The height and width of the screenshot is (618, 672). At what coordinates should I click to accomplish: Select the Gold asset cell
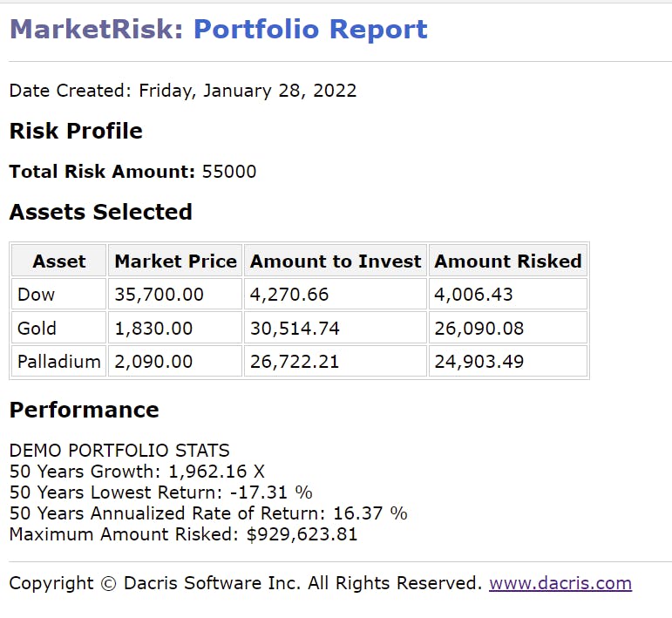58,329
